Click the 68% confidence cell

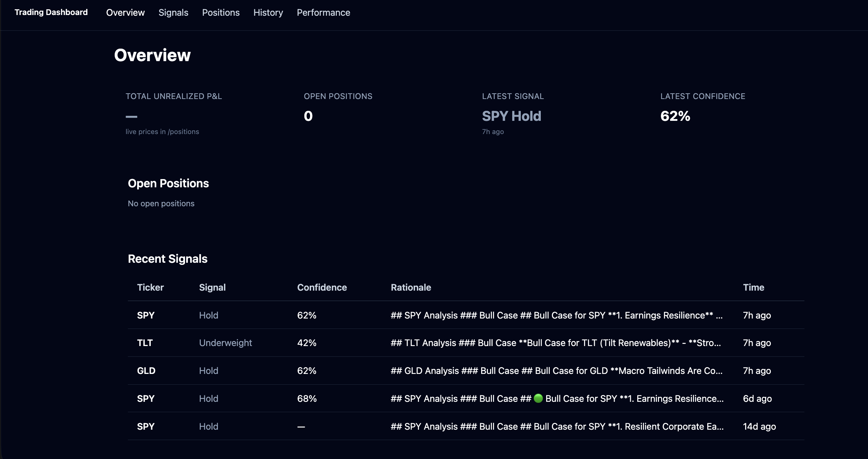point(307,399)
